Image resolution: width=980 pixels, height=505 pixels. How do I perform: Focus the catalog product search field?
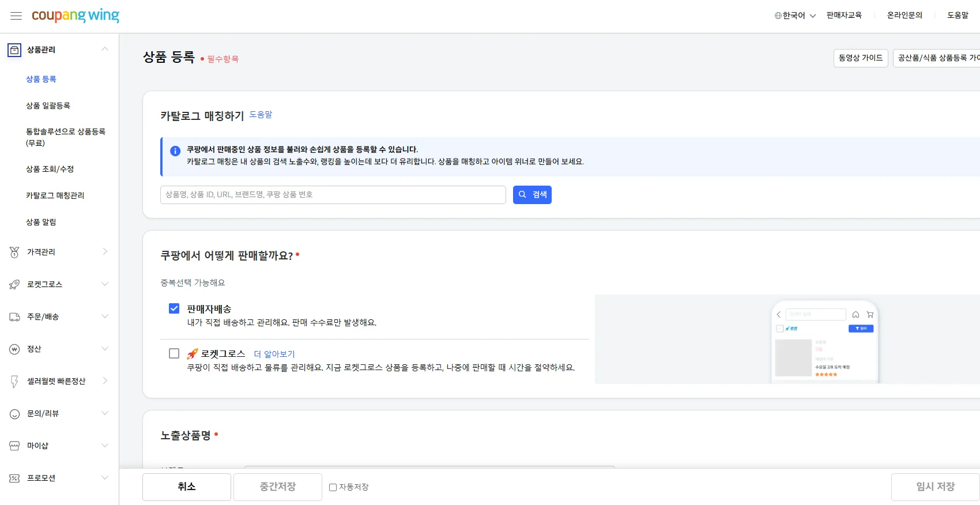[333, 195]
